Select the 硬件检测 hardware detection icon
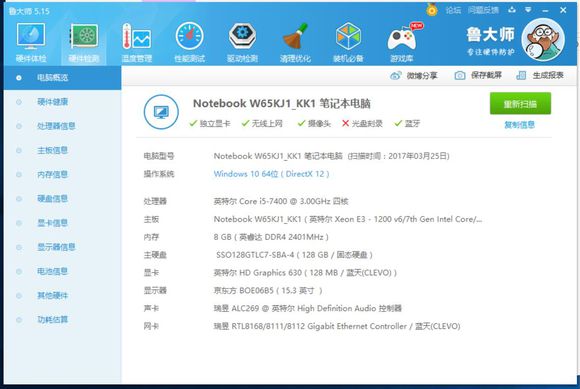 coord(84,42)
